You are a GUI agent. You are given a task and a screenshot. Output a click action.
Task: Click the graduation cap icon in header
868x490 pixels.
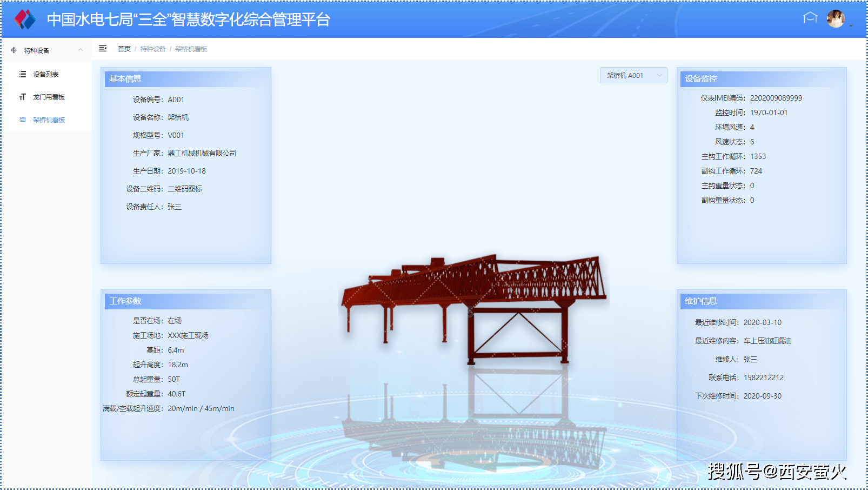tap(810, 18)
